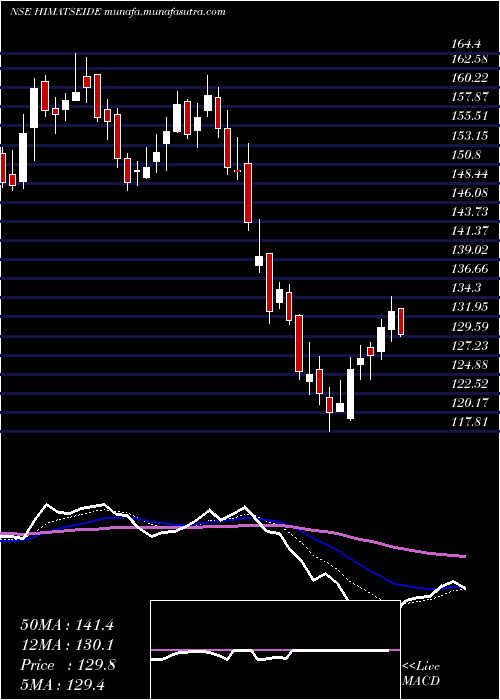Image resolution: width=500 pixels, height=700 pixels.
Task: Click the 122.52 price axis label
Action: (470, 384)
